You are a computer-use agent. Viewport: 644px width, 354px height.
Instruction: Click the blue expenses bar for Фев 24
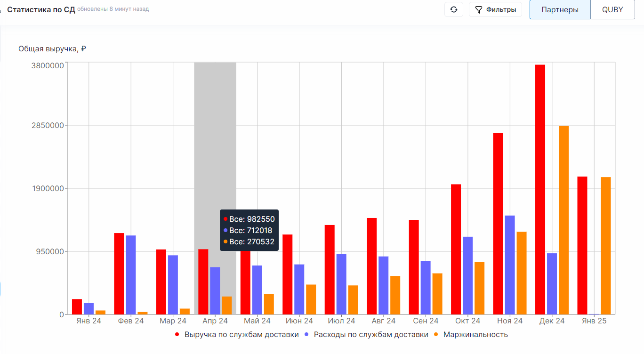point(131,274)
